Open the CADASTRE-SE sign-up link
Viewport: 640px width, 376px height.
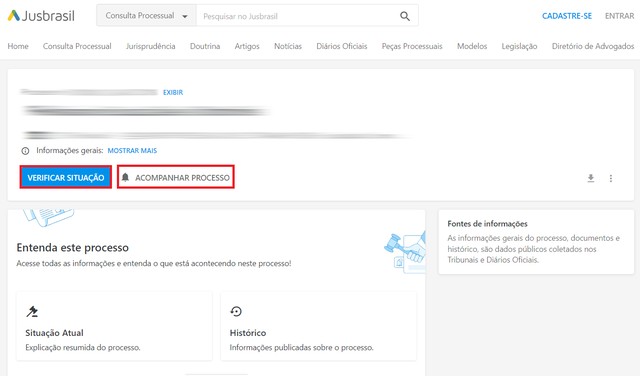[x=567, y=16]
